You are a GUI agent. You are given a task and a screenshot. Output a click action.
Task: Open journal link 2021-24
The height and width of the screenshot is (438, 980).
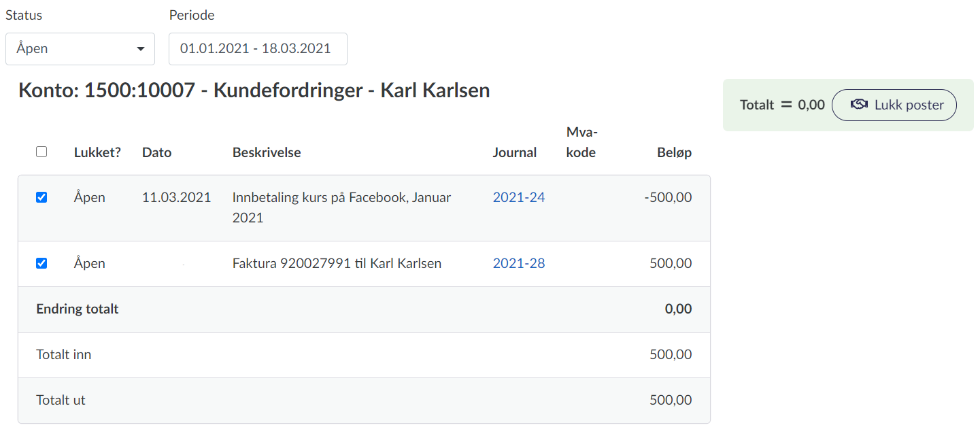pyautogui.click(x=518, y=197)
